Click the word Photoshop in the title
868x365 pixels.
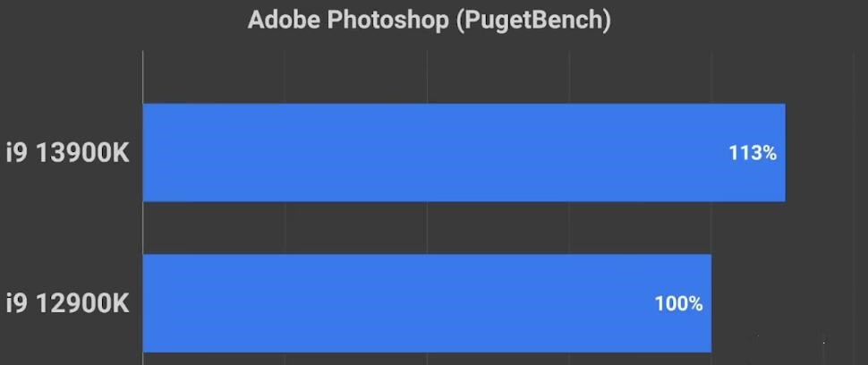[376, 21]
